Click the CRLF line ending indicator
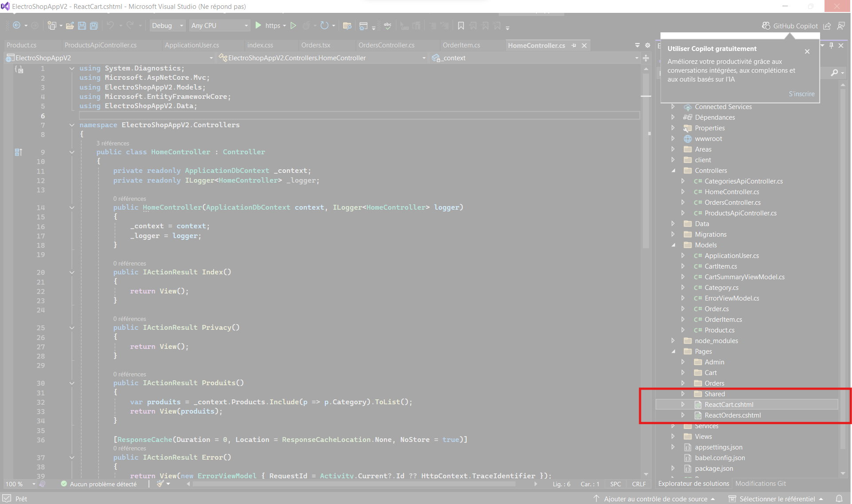The width and height of the screenshot is (852, 504). pos(639,484)
